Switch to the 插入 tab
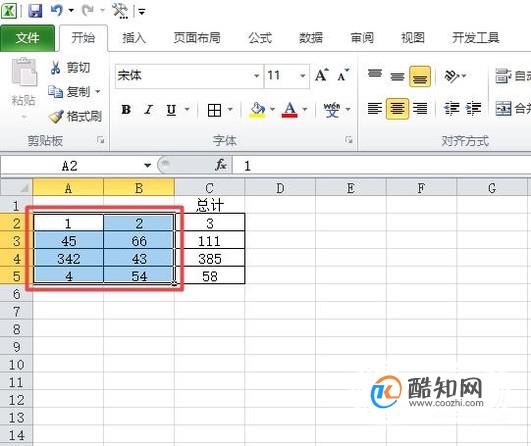531x446 pixels. [x=134, y=38]
